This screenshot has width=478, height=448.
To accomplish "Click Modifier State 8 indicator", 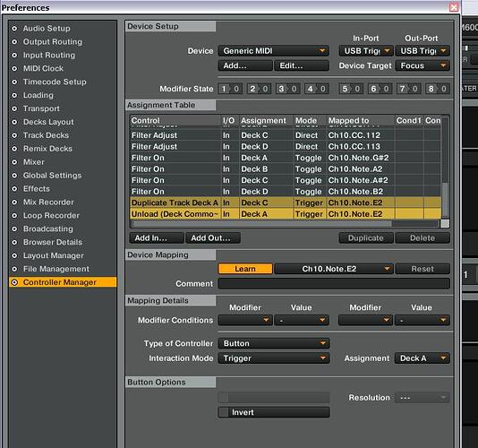I will (x=438, y=89).
